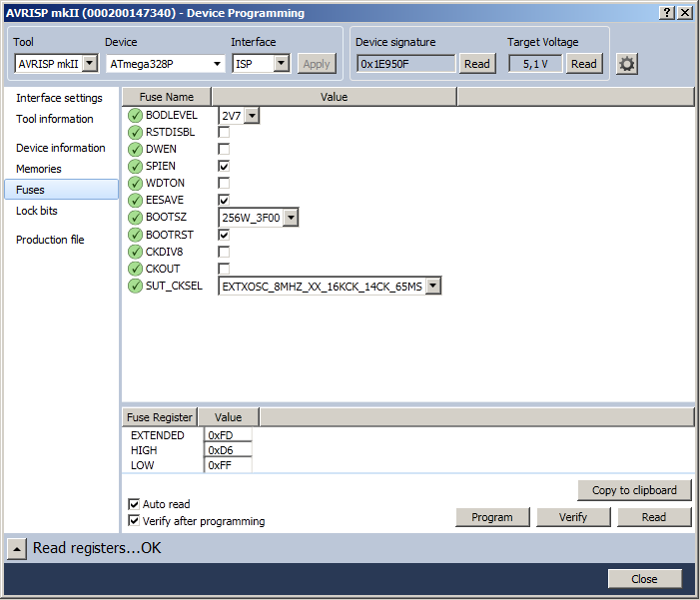The image size is (700, 600).
Task: Switch to Memories page
Action: click(38, 169)
